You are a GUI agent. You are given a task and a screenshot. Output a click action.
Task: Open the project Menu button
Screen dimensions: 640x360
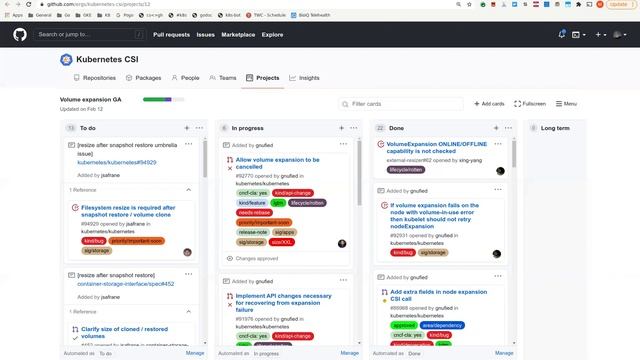coord(567,104)
